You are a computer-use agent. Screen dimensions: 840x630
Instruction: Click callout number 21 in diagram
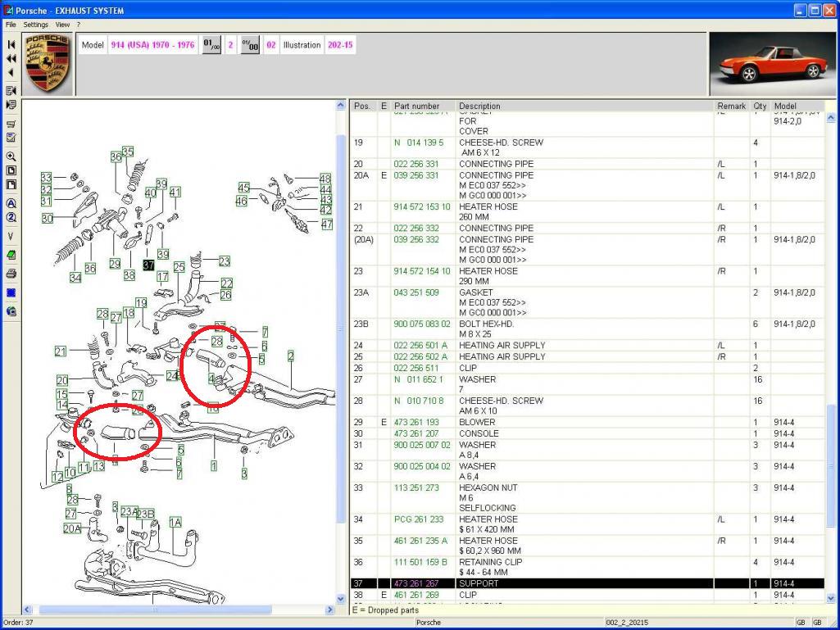point(61,351)
